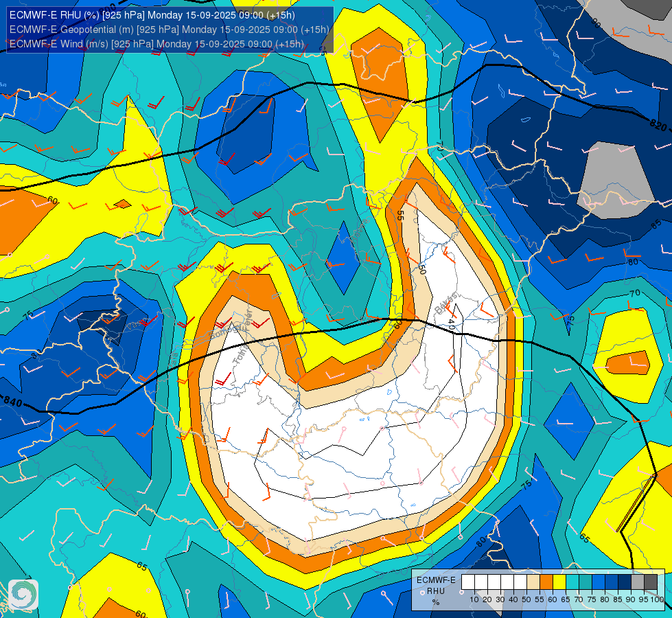
Task: Click the 50 humidity contour label on the map
Action: click(x=422, y=269)
